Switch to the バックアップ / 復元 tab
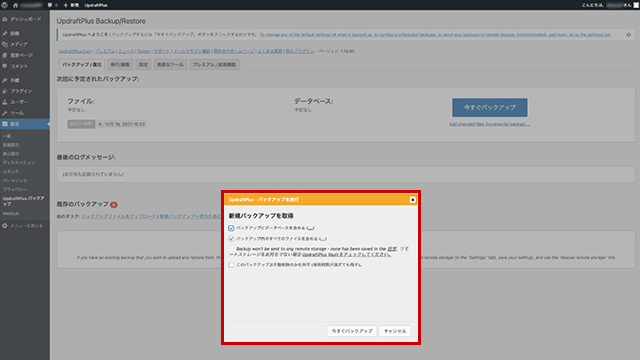Screen dimensions: 640x360 coord(82,64)
